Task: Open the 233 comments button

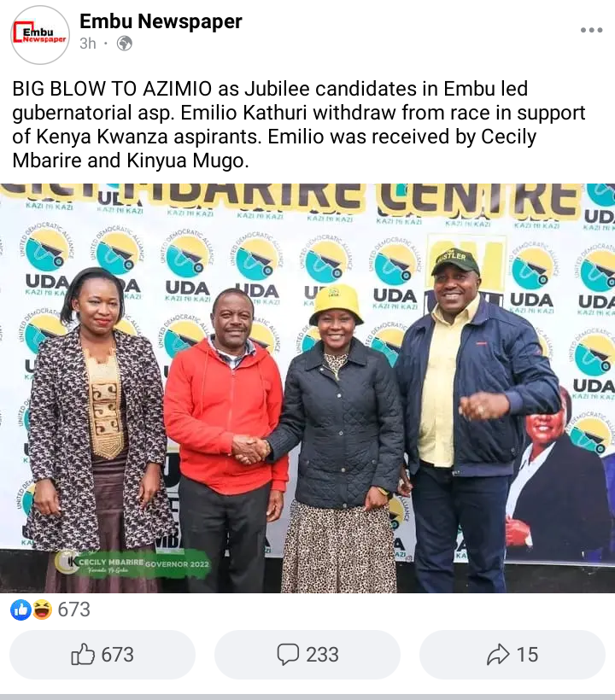Action: click(x=307, y=655)
